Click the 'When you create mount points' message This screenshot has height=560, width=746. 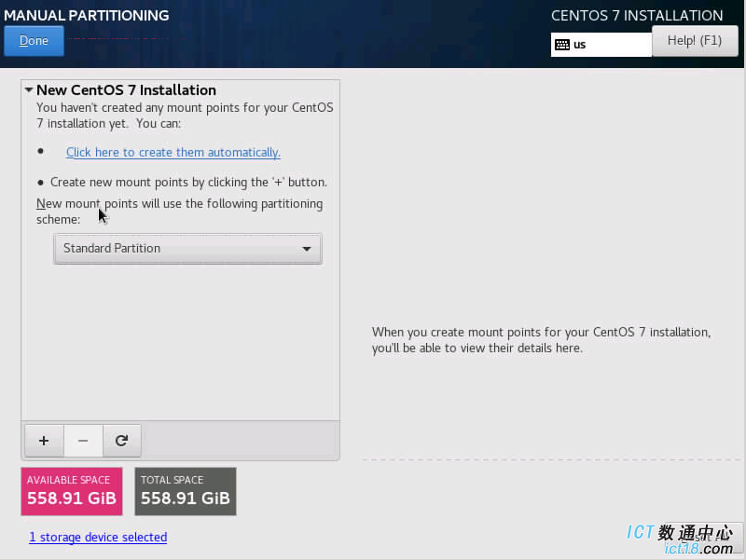(x=542, y=340)
